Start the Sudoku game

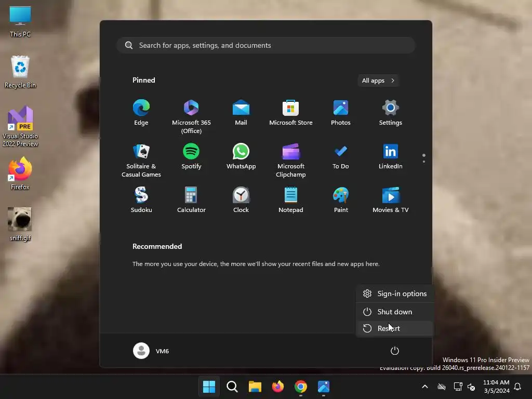click(141, 200)
